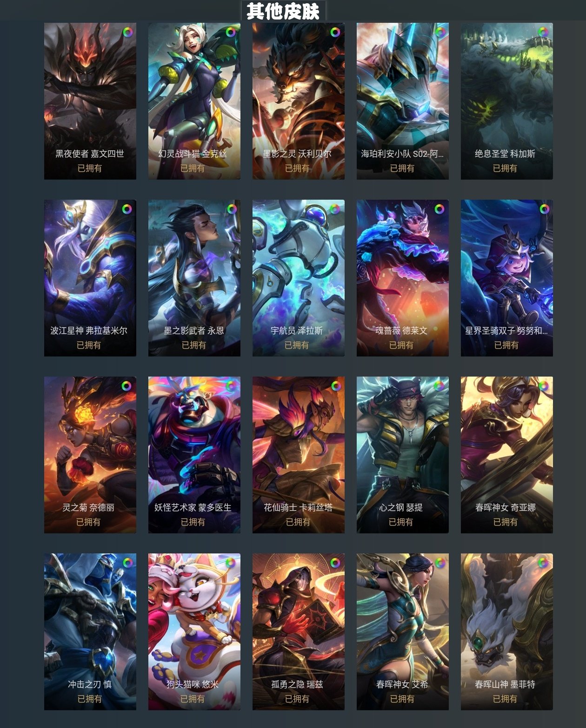Open the 狗头猫咪 悠米 skin card
The height and width of the screenshot is (728, 586).
194,632
